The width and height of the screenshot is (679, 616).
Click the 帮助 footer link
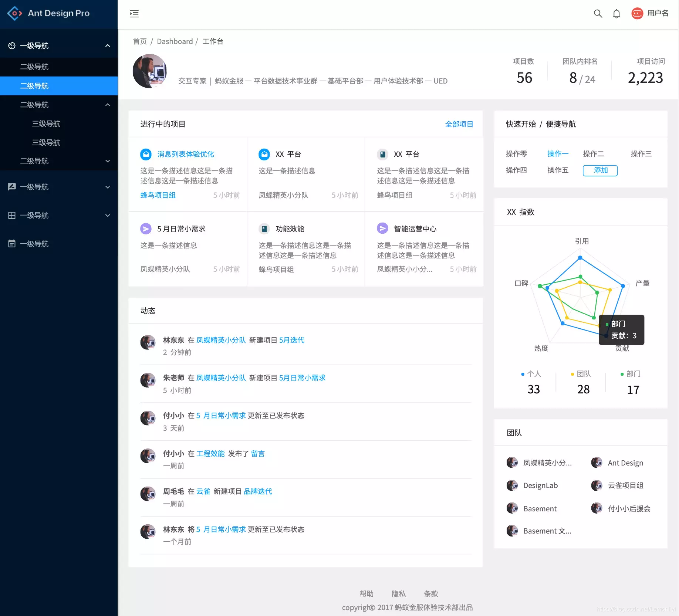click(366, 594)
